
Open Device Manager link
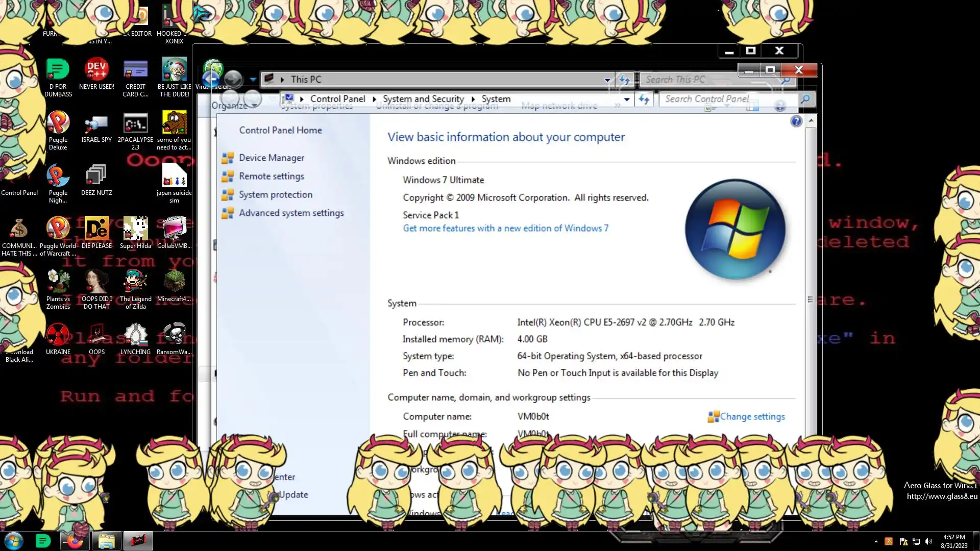click(271, 158)
